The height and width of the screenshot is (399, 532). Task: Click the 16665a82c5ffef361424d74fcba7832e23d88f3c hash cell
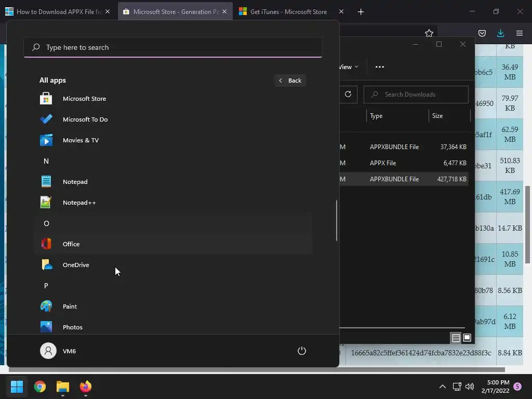click(421, 353)
